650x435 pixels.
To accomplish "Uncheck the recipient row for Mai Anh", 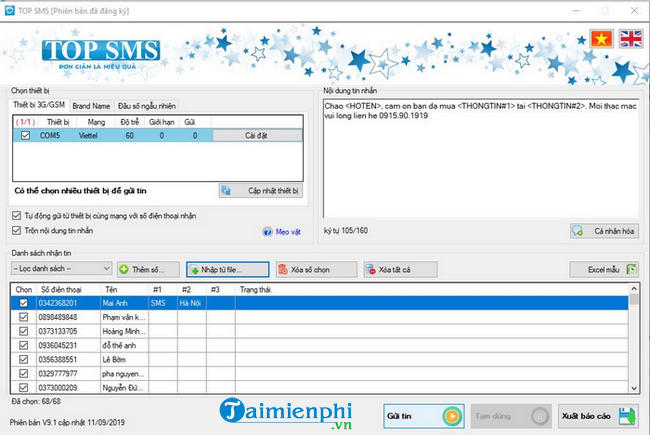I will click(x=23, y=302).
